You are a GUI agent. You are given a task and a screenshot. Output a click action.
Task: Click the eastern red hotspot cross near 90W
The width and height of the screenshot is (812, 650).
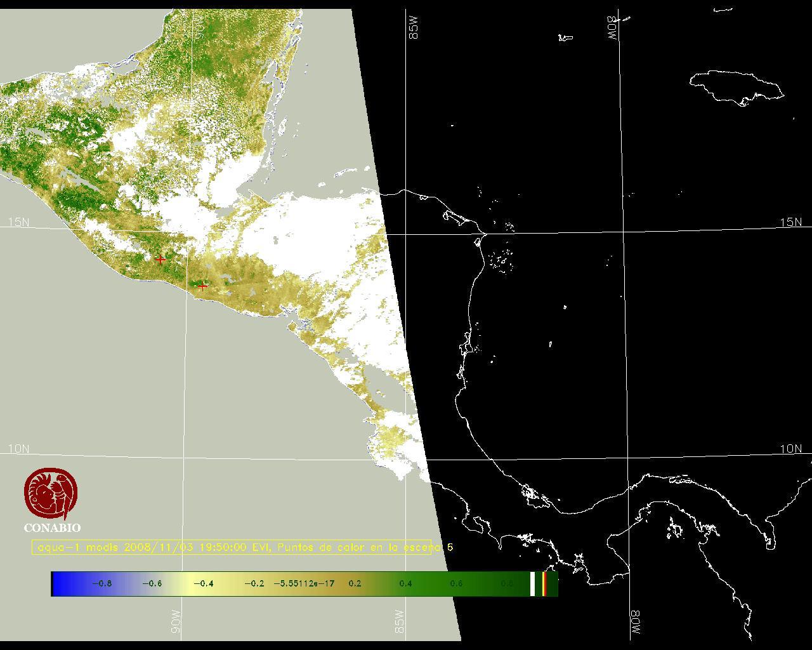click(202, 286)
